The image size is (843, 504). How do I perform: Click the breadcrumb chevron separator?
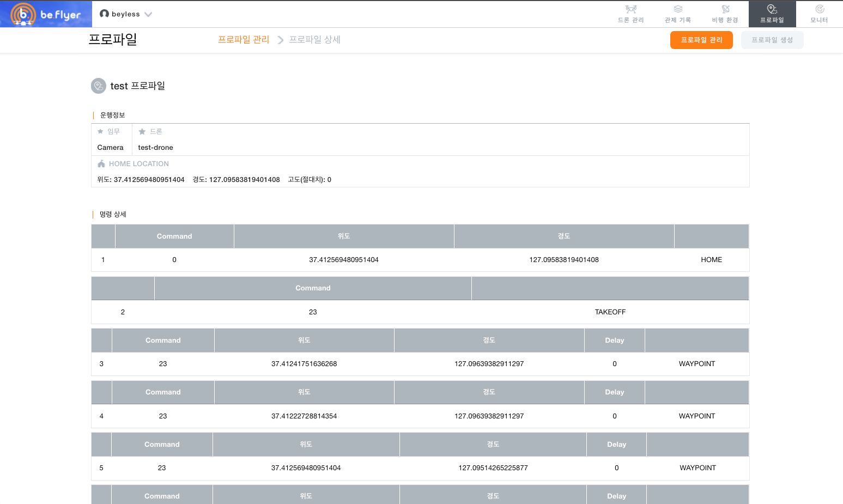pos(280,40)
